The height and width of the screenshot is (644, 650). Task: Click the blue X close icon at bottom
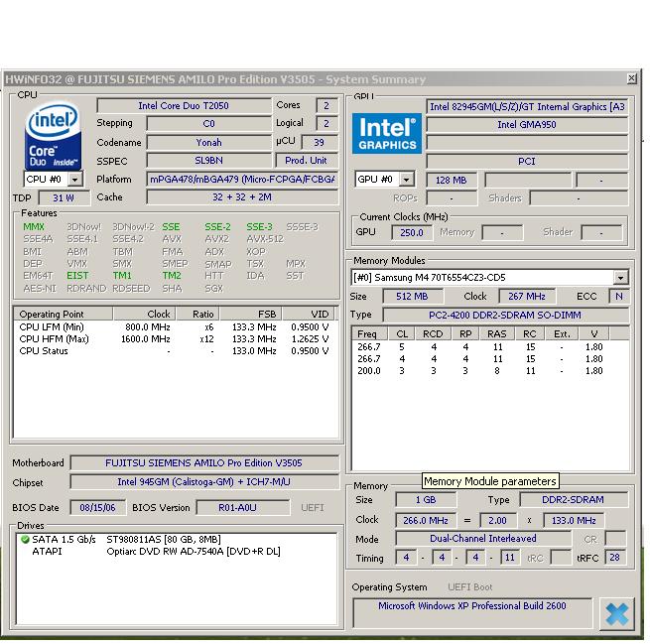pyautogui.click(x=617, y=614)
